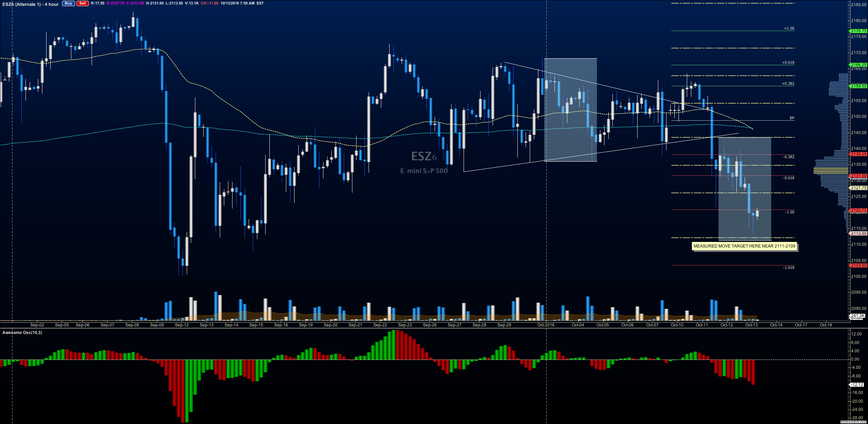Click the +0.618 extension level label
The height and width of the screenshot is (424, 868).
(788, 63)
